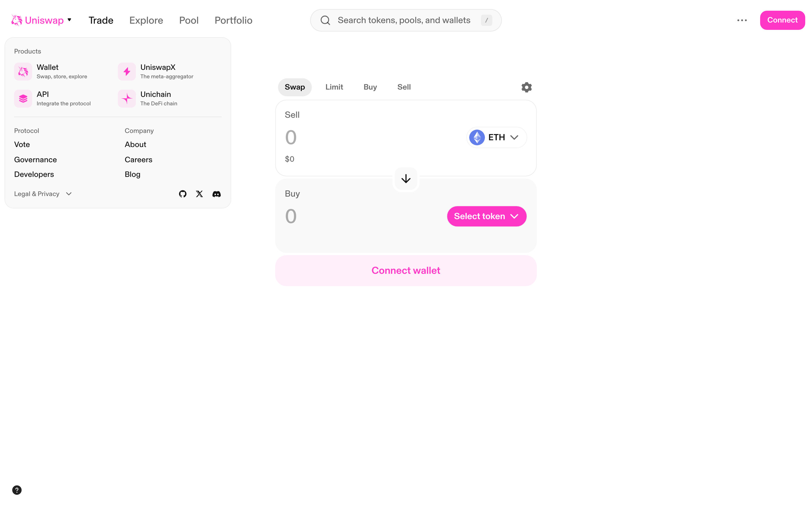This screenshot has height=507, width=812.
Task: Open swap settings gear
Action: coord(526,87)
